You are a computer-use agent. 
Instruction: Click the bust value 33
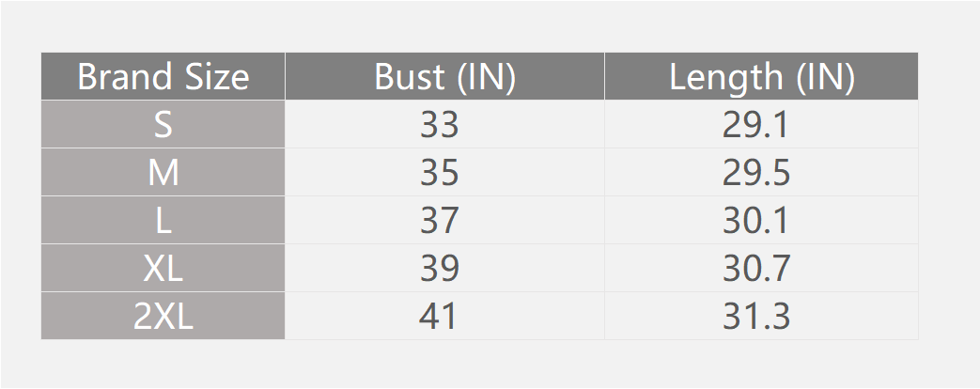(x=440, y=124)
